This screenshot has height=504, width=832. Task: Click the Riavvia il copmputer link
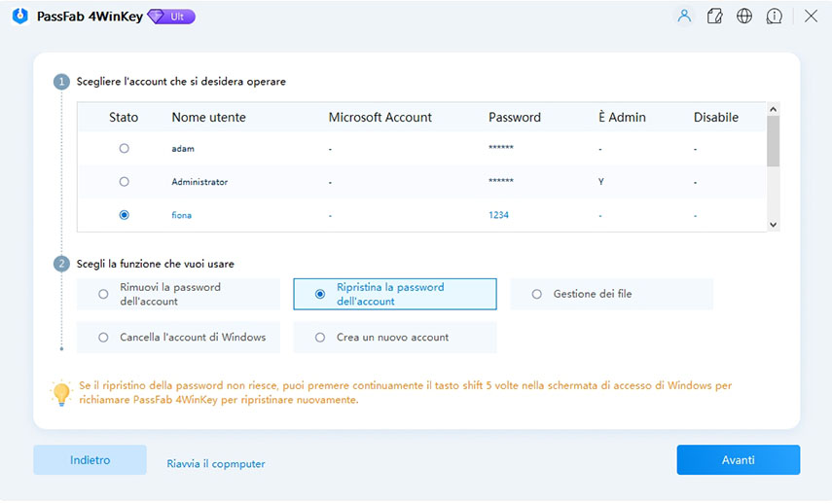216,464
